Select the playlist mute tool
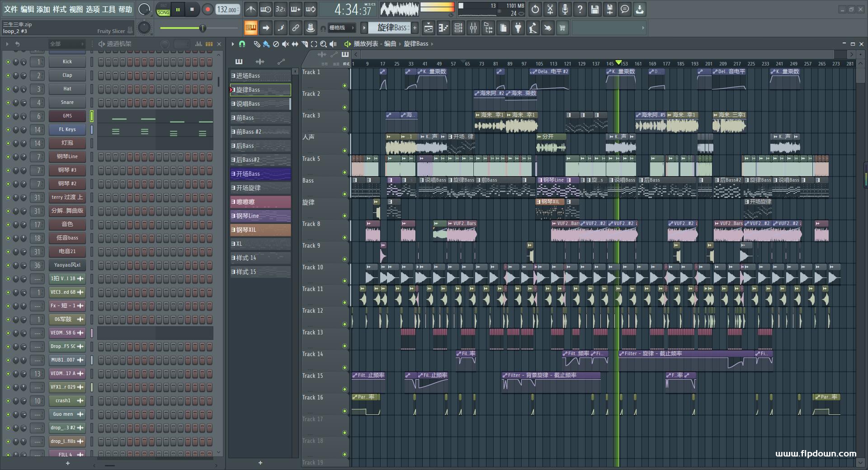 (x=285, y=44)
